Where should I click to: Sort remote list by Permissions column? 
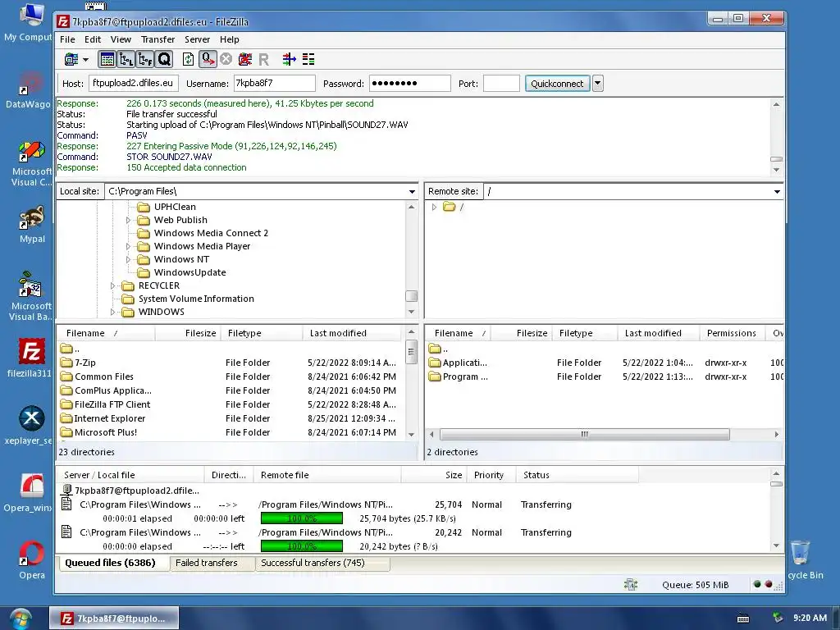[731, 333]
